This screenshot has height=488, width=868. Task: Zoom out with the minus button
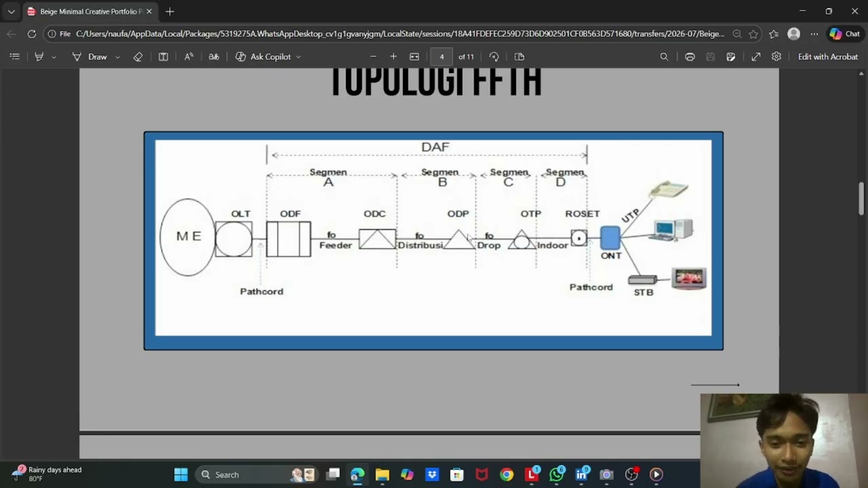[x=373, y=57]
